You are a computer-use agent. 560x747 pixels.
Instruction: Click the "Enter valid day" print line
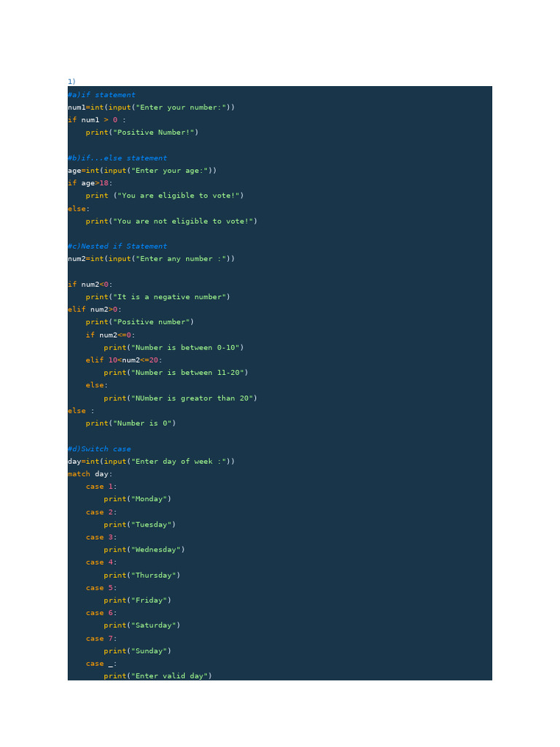[157, 676]
